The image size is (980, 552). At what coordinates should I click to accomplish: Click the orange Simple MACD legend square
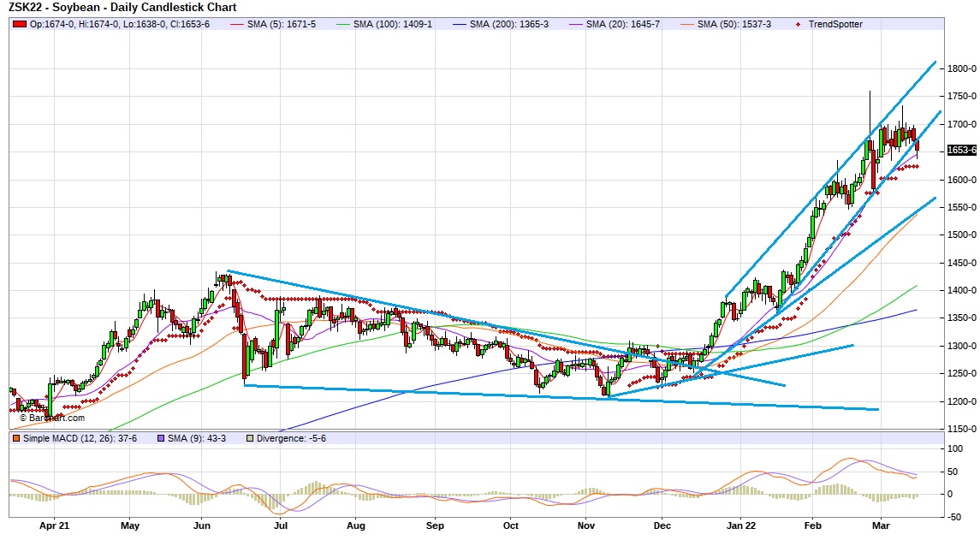(x=15, y=439)
